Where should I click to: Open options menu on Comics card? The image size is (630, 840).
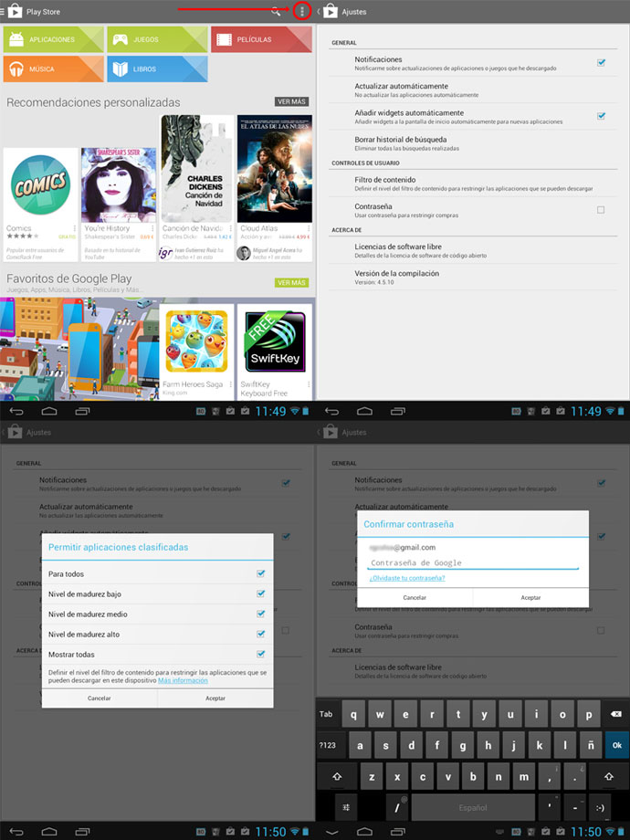[75, 229]
